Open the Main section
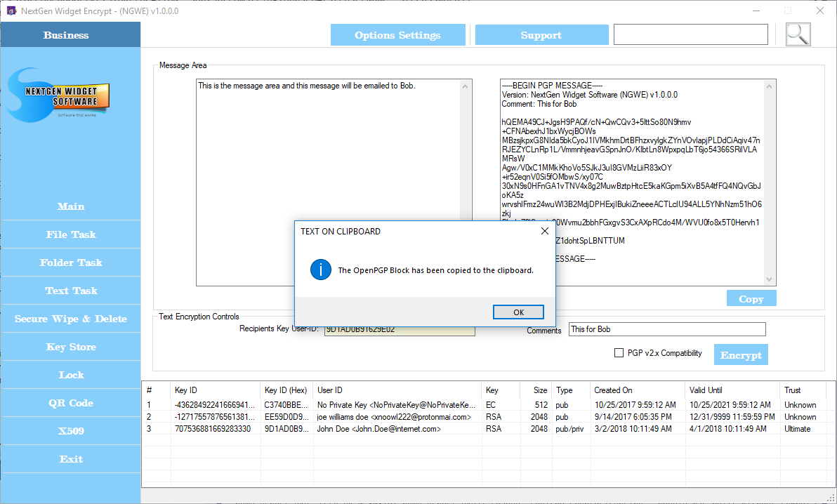 tap(71, 206)
